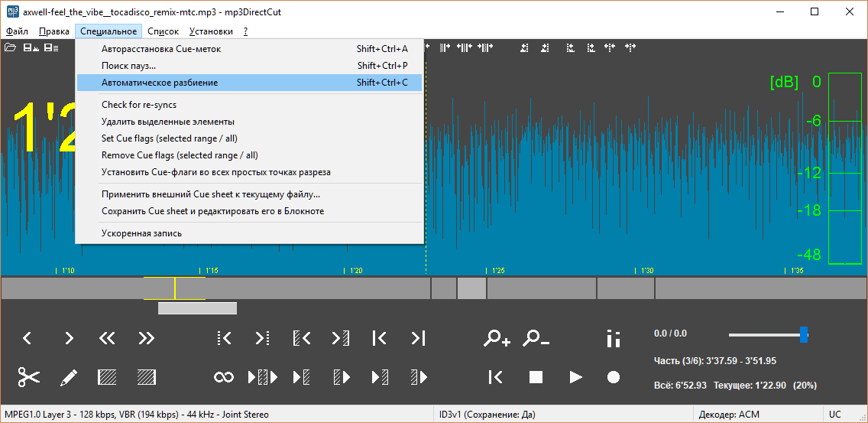Start playback with the triangle Play button

pos(575,378)
